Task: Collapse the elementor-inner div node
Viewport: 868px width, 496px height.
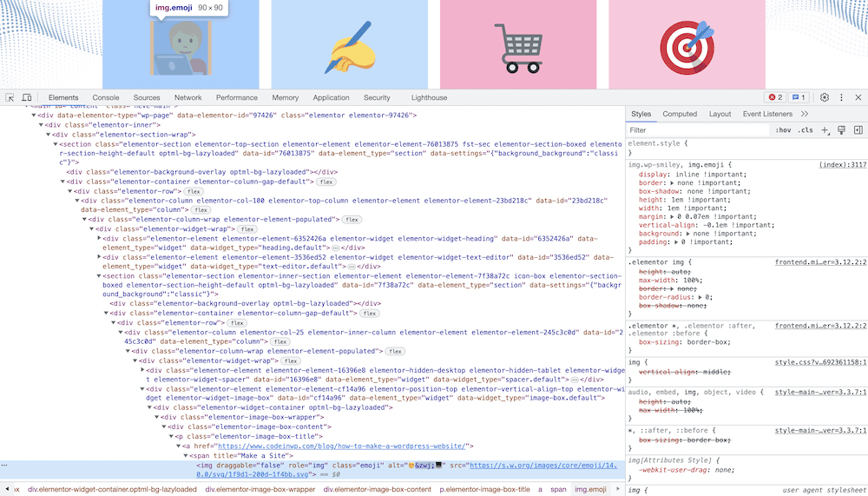Action: click(41, 125)
